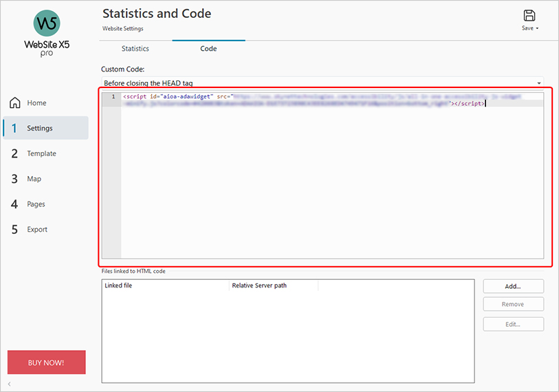Select step 1 Settings in the sidebar
Image resolution: width=559 pixels, height=392 pixels.
pyautogui.click(x=45, y=128)
